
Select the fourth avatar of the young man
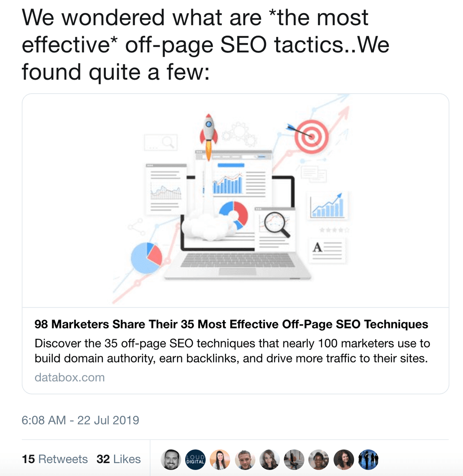(x=245, y=459)
